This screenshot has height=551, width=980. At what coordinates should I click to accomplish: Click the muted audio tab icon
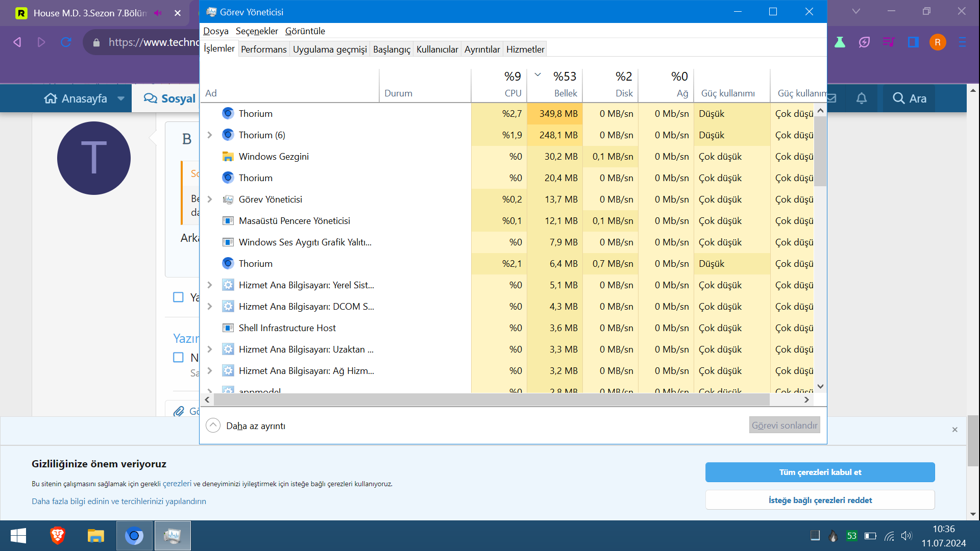pos(158,13)
